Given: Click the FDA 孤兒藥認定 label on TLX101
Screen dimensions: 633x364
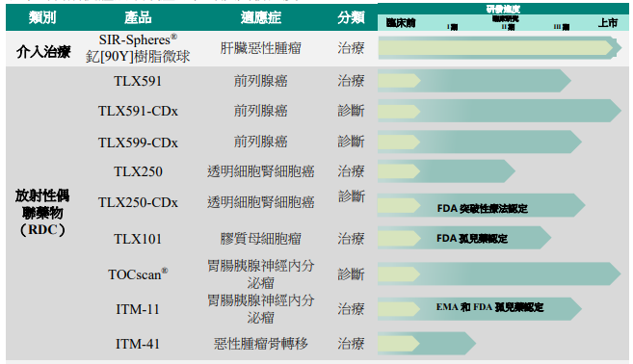Looking at the screenshot, I should [x=471, y=239].
